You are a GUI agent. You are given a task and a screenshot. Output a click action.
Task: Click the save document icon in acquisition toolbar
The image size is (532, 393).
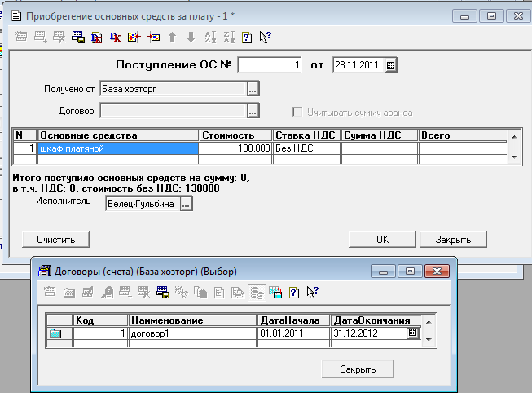[x=78, y=37]
